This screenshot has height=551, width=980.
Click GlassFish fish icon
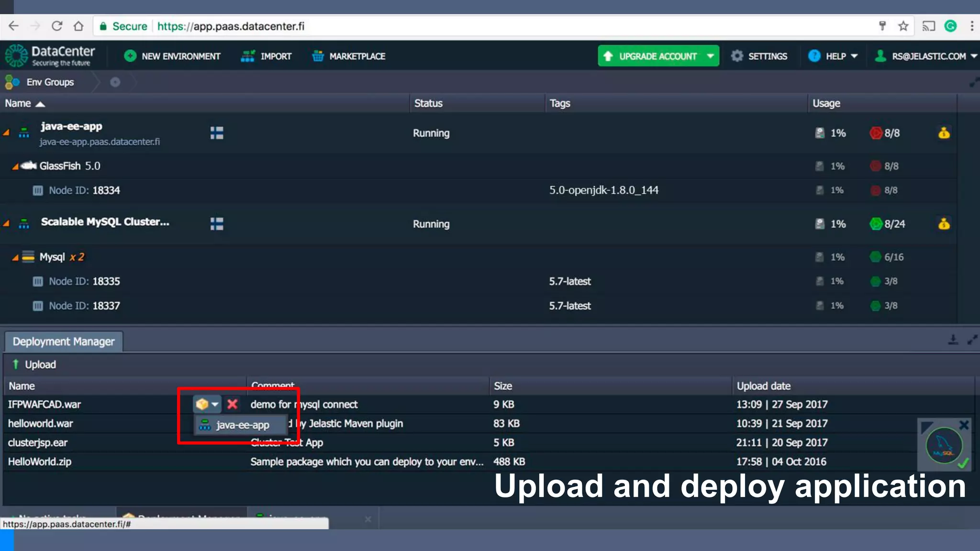[29, 165]
